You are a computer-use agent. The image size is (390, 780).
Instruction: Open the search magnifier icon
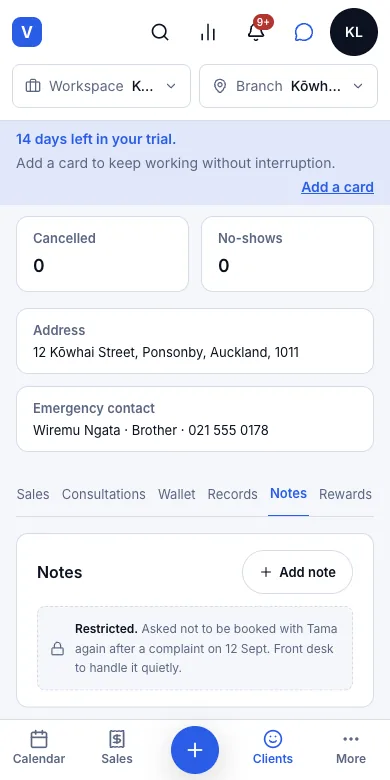coord(160,32)
